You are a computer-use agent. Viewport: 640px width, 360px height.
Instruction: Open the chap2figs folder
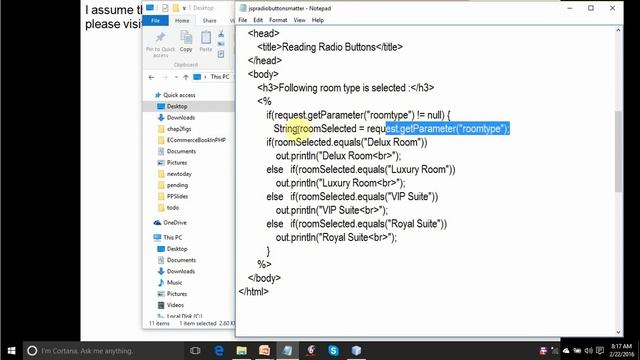pos(179,129)
